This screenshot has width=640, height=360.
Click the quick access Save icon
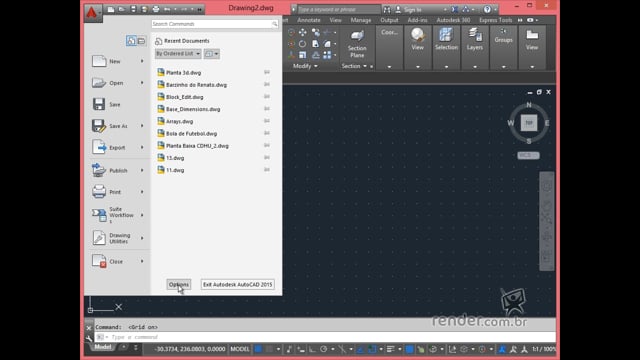[x=133, y=9]
